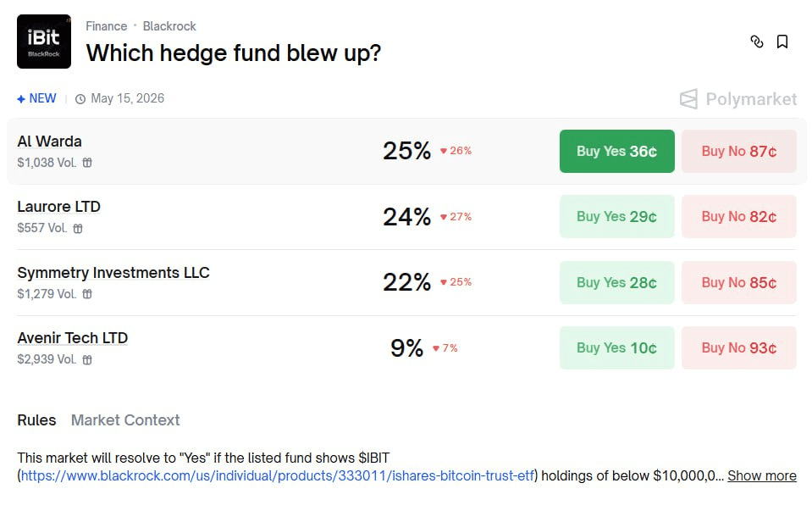
Task: Select the Rules tab
Action: tap(36, 420)
